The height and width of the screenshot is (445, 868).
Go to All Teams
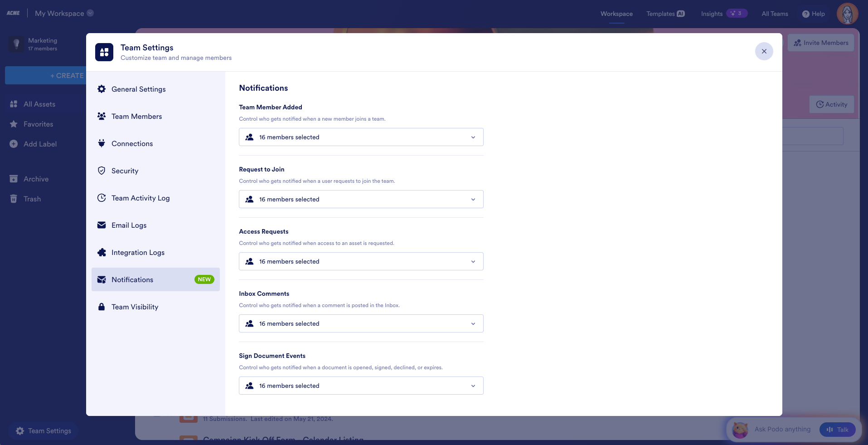coord(775,14)
